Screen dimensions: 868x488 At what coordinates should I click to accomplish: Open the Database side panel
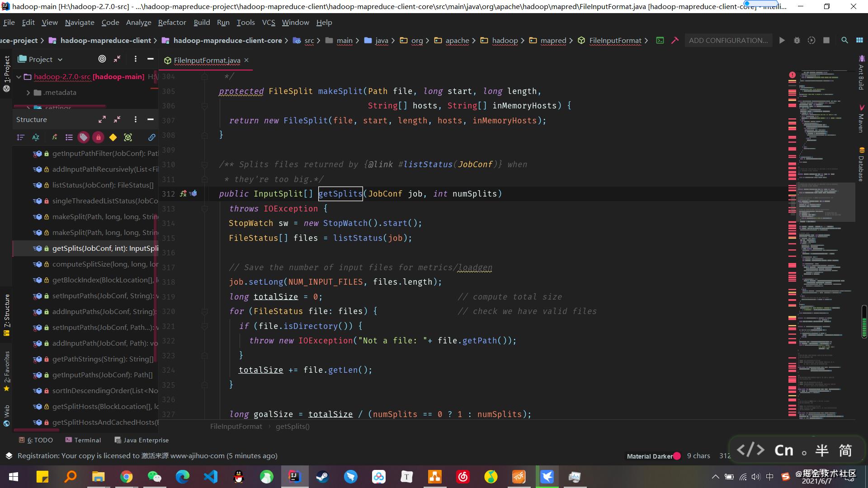[861, 164]
